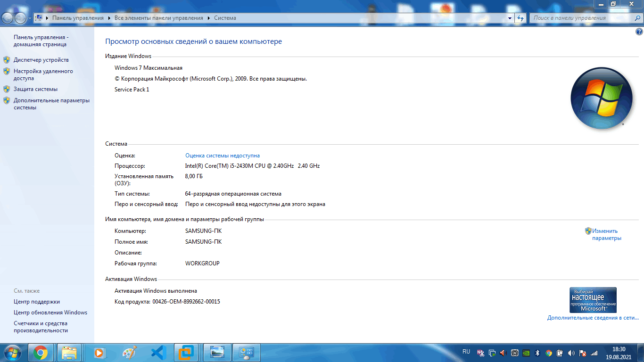Open Дополнительные параметры системы link
The width and height of the screenshot is (644, 362).
tap(51, 104)
